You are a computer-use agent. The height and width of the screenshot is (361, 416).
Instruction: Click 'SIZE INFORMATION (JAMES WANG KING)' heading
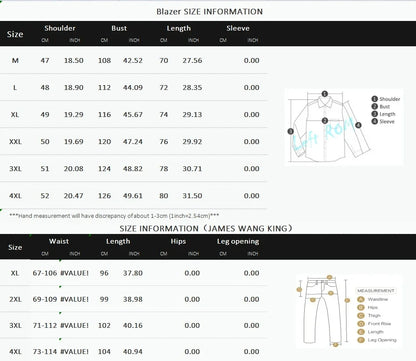click(x=206, y=228)
